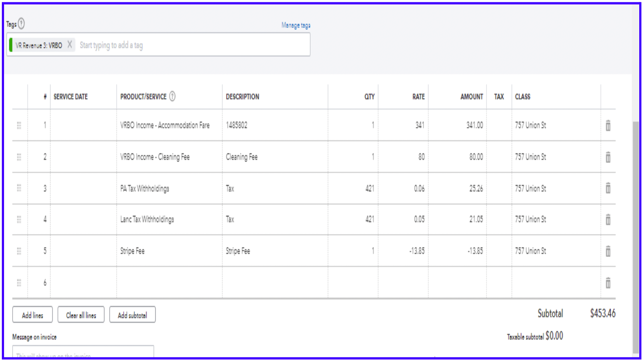Image resolution: width=644 pixels, height=361 pixels.
Task: Click the Add subtotal button
Action: click(x=132, y=315)
